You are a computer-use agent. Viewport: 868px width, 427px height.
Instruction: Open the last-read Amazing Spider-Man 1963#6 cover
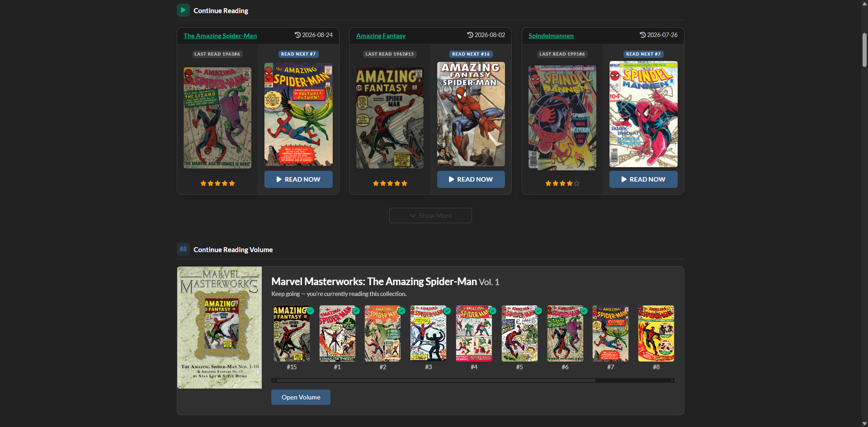coord(217,118)
